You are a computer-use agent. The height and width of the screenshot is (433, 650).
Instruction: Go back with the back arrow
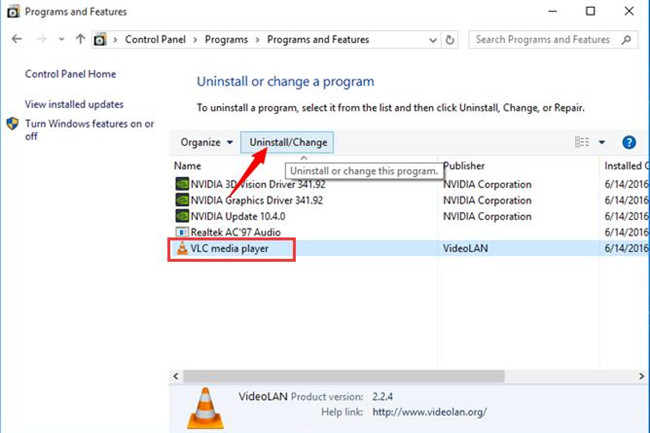(17, 39)
